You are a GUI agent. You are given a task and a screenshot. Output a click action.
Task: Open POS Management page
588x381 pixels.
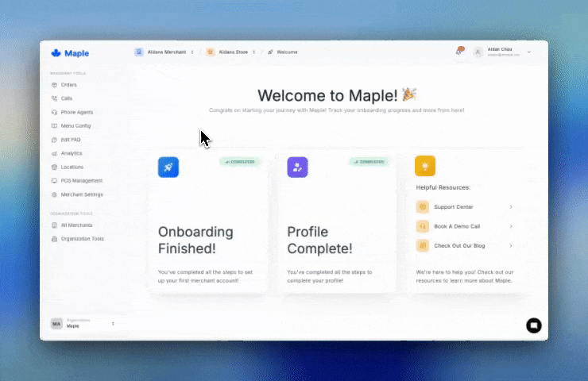(x=81, y=180)
